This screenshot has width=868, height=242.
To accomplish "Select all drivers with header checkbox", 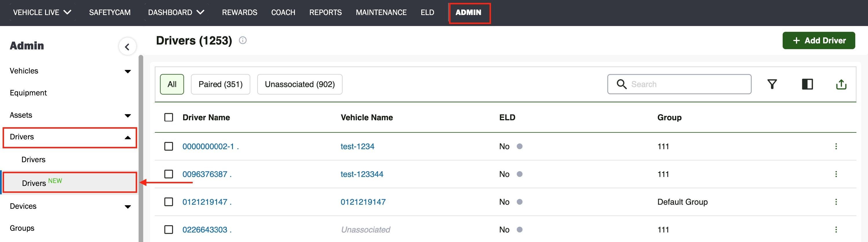I will [168, 117].
